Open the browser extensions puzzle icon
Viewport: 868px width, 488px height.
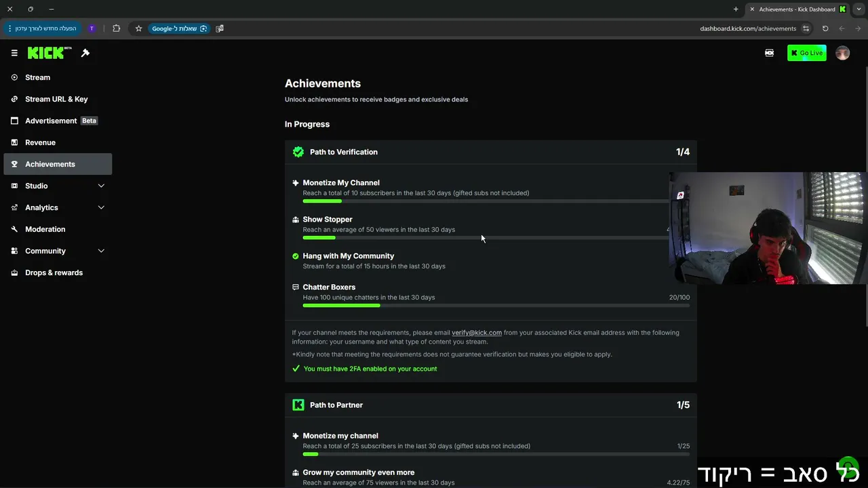coord(117,28)
